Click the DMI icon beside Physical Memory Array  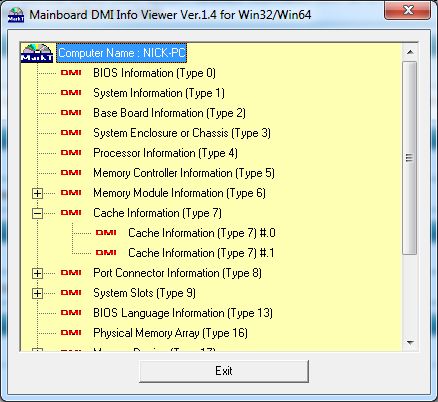coord(71,333)
